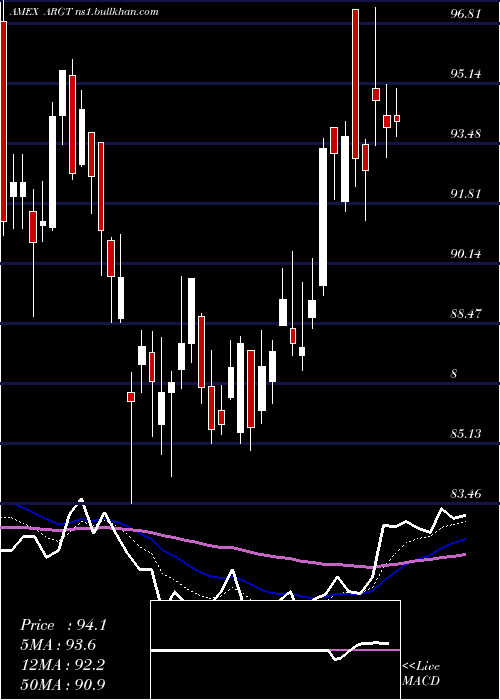Click inside the MACD inset panel

275,650
